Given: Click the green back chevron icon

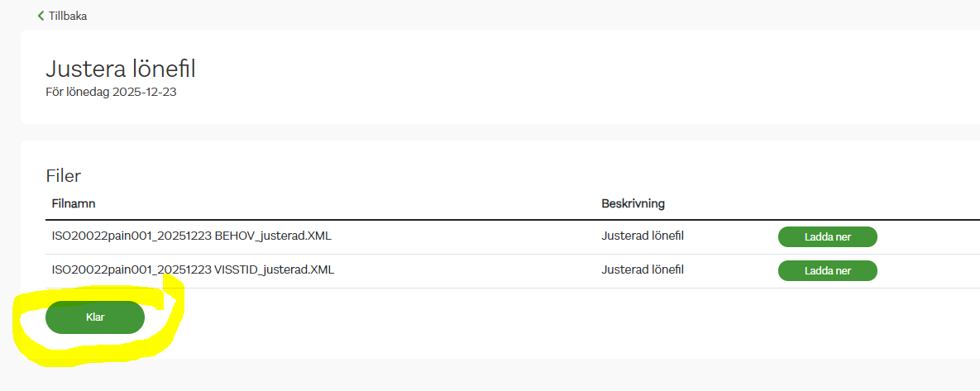Looking at the screenshot, I should click(x=41, y=16).
